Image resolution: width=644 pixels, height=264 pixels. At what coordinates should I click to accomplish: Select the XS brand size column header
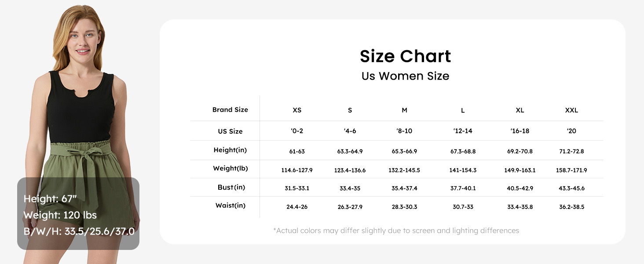tap(297, 110)
